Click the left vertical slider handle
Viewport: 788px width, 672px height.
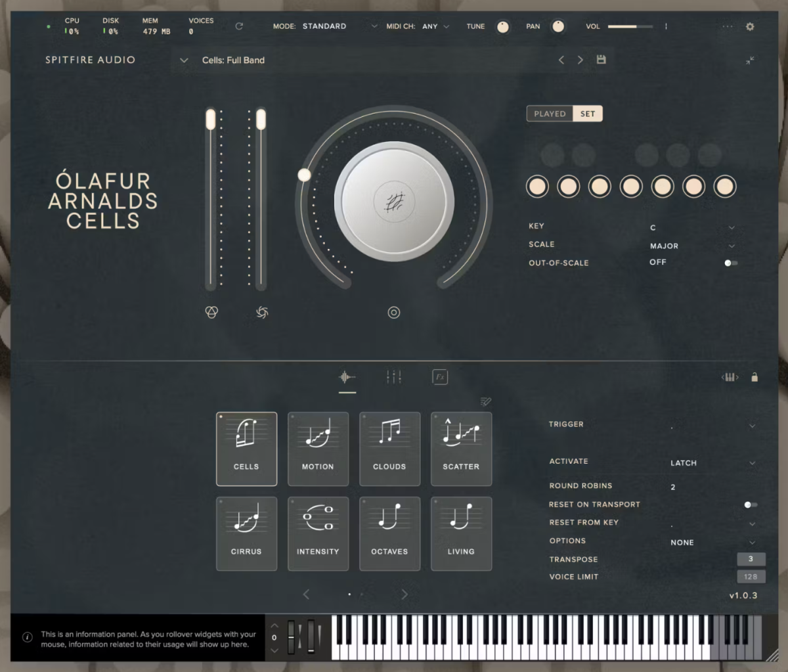210,119
